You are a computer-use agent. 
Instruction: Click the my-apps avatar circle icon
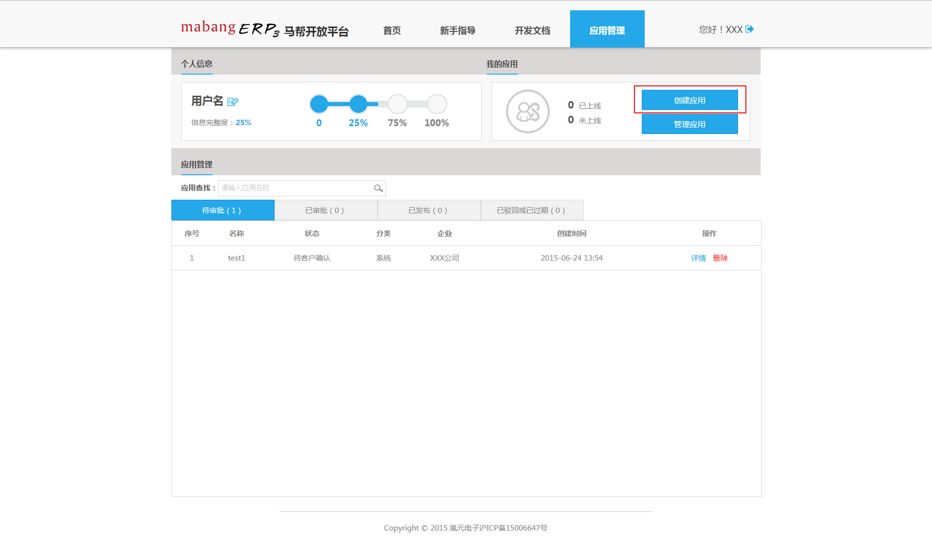527,112
